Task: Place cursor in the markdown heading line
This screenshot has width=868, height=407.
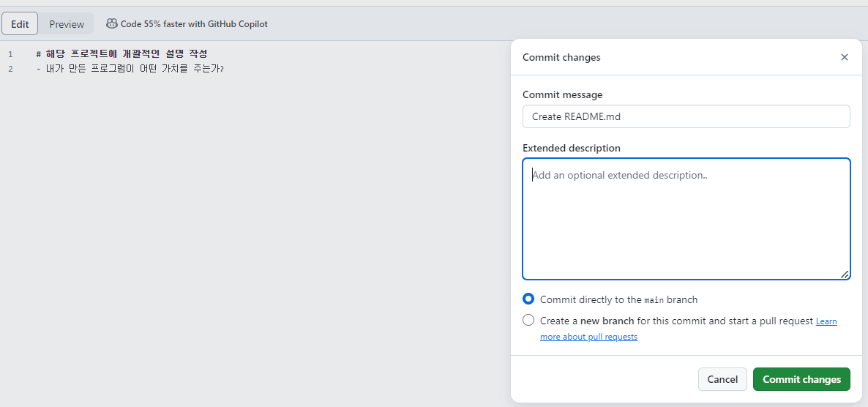Action: coord(121,54)
